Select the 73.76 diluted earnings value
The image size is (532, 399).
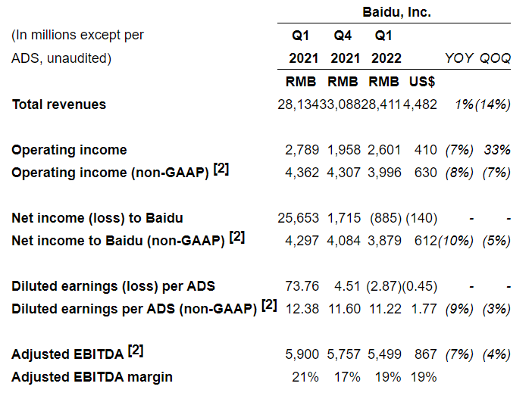coord(302,286)
